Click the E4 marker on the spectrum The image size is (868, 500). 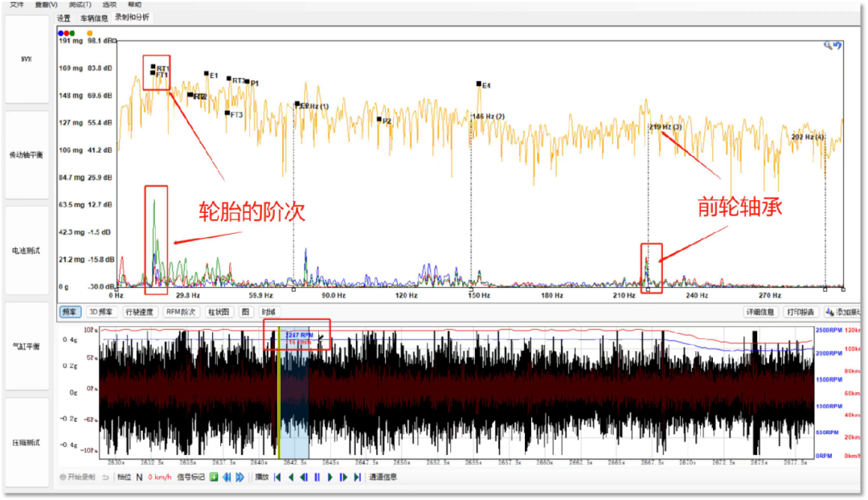479,84
